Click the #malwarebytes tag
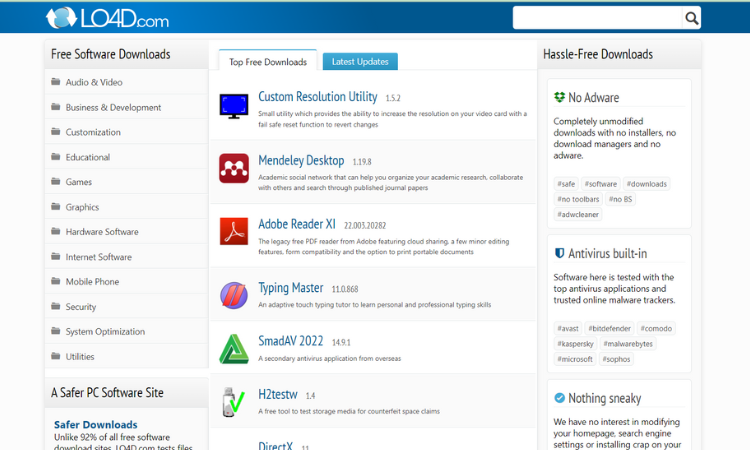Viewport: 750px width, 450px height. point(628,343)
